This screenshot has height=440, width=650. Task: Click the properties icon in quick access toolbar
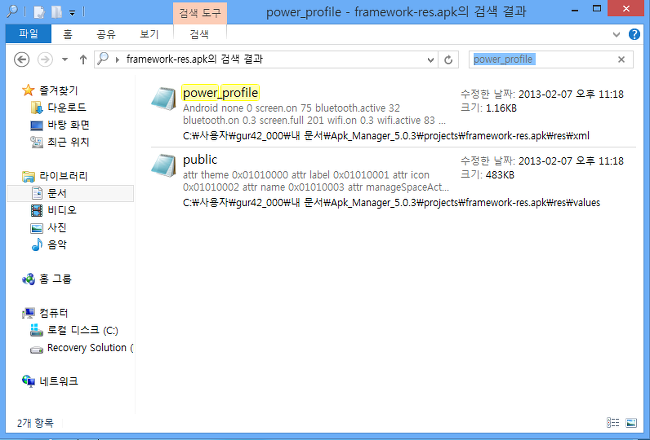(x=39, y=12)
